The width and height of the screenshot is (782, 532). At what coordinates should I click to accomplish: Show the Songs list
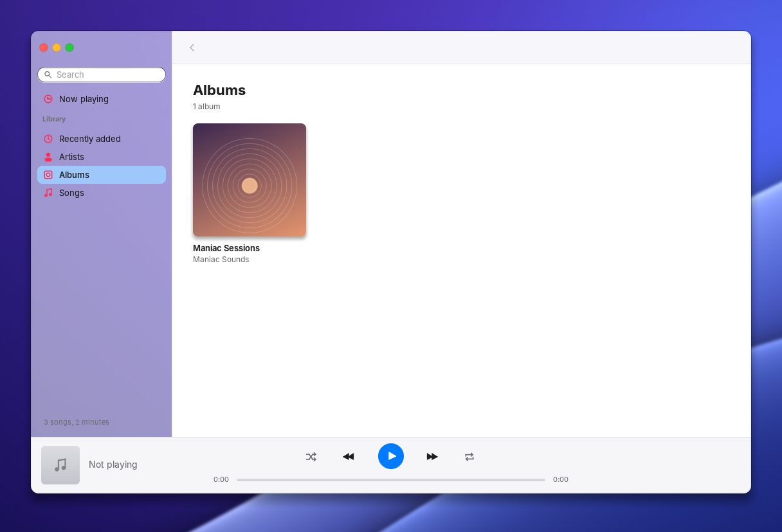tap(102, 193)
